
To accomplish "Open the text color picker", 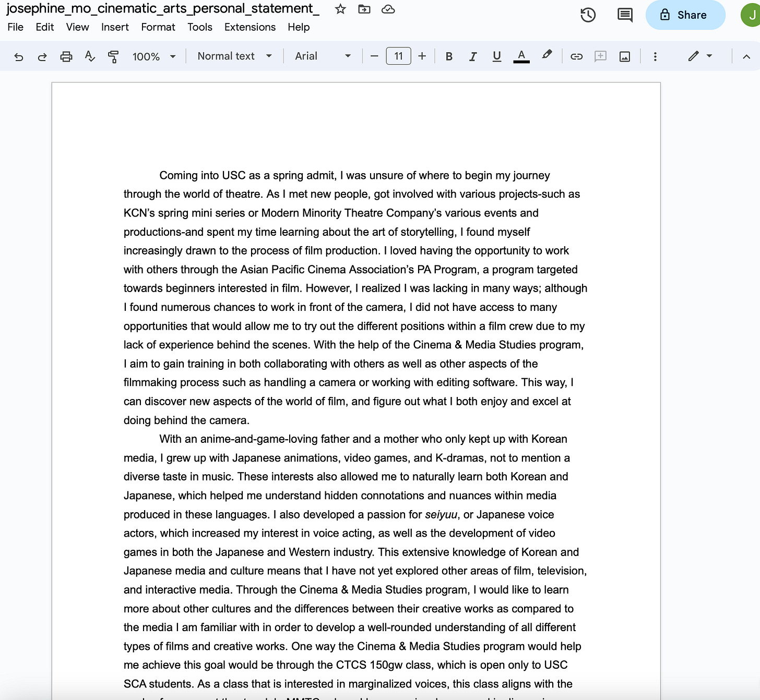I will (x=521, y=56).
